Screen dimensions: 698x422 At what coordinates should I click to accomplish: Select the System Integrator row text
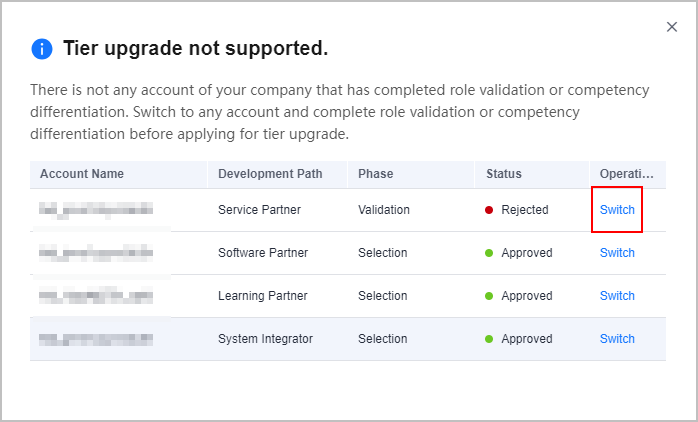[265, 339]
